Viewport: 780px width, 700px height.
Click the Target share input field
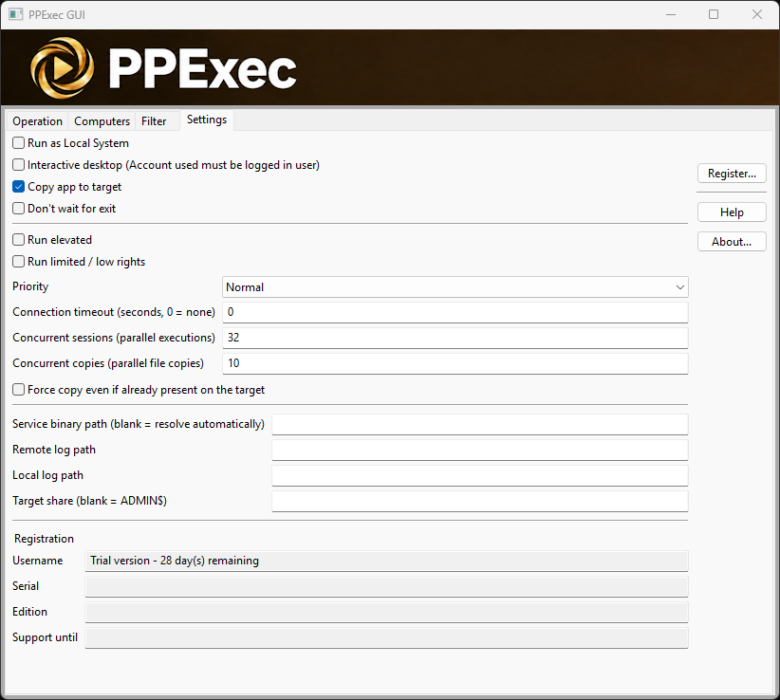(x=480, y=501)
